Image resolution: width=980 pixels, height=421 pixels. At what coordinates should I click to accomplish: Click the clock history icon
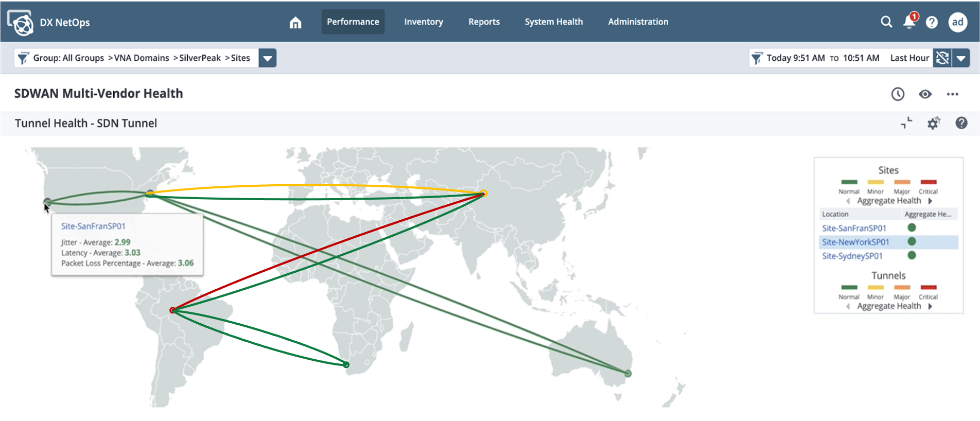[x=898, y=94]
